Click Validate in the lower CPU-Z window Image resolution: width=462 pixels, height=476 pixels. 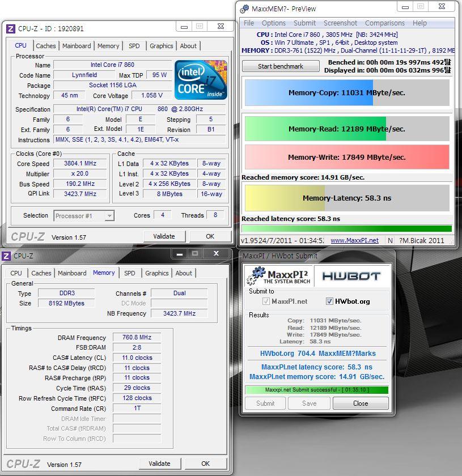[160, 464]
